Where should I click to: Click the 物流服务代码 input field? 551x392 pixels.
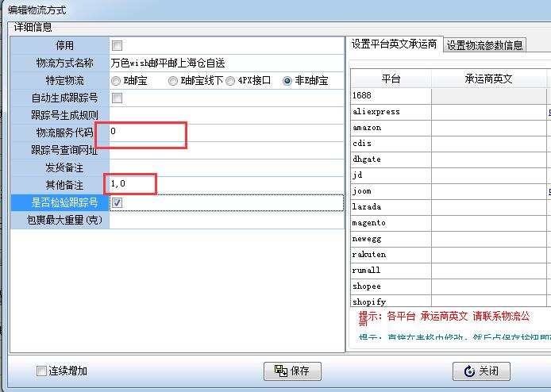pos(226,133)
